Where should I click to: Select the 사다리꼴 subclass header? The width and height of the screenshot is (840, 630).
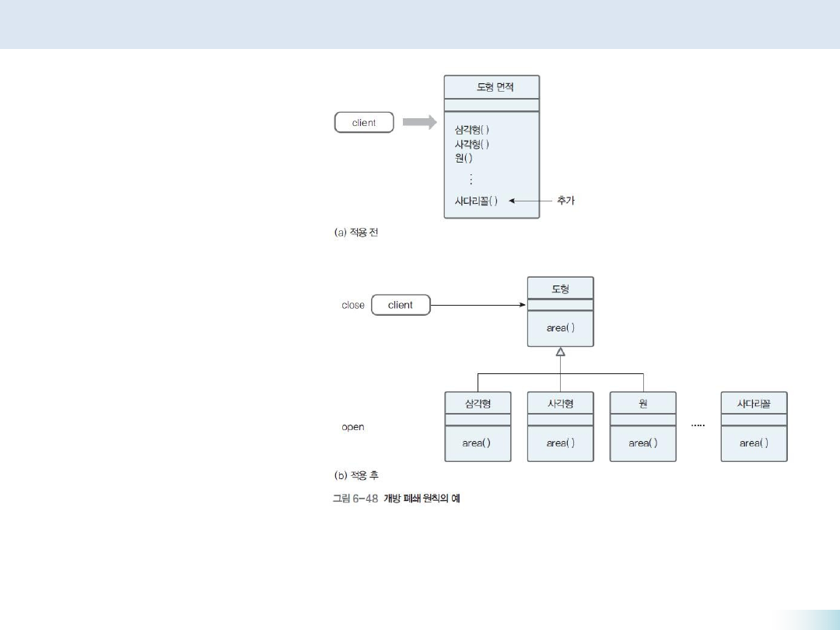coord(754,404)
